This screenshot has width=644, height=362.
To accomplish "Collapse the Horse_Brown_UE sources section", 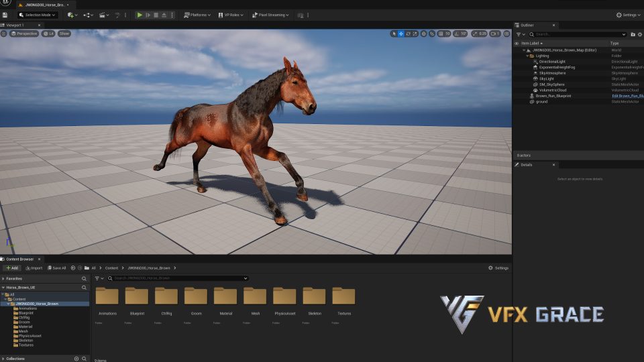I will click(x=3, y=288).
